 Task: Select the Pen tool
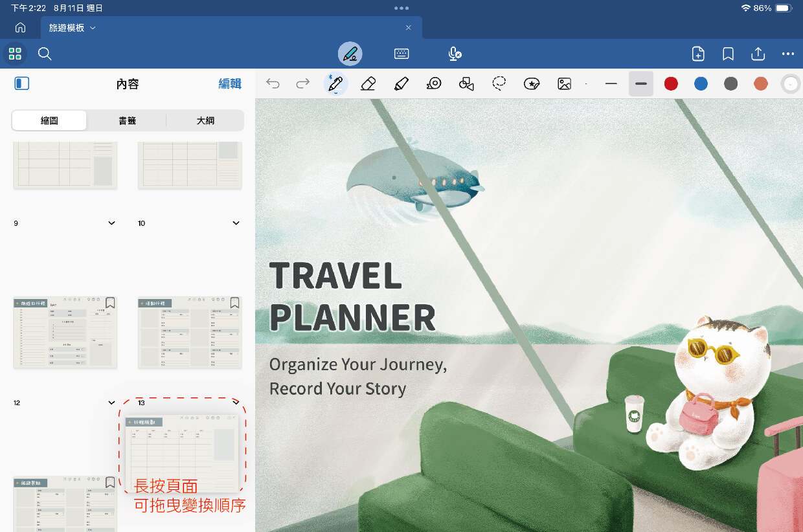[x=335, y=83]
